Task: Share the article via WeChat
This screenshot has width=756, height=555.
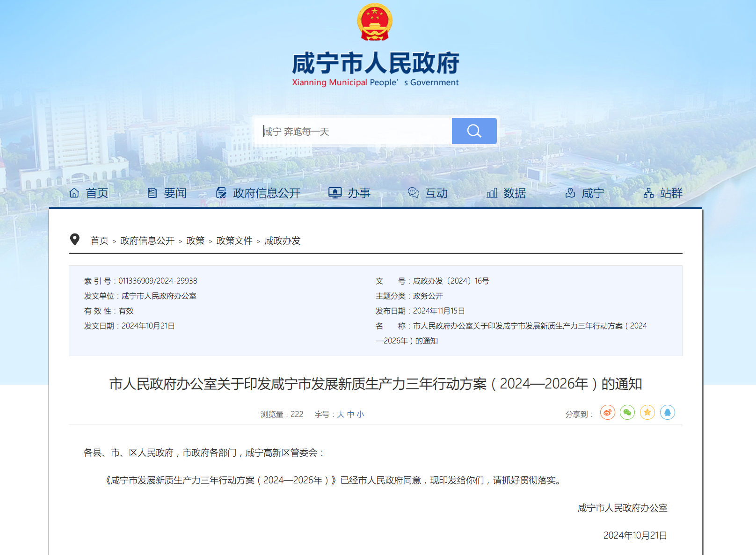Action: tap(627, 412)
